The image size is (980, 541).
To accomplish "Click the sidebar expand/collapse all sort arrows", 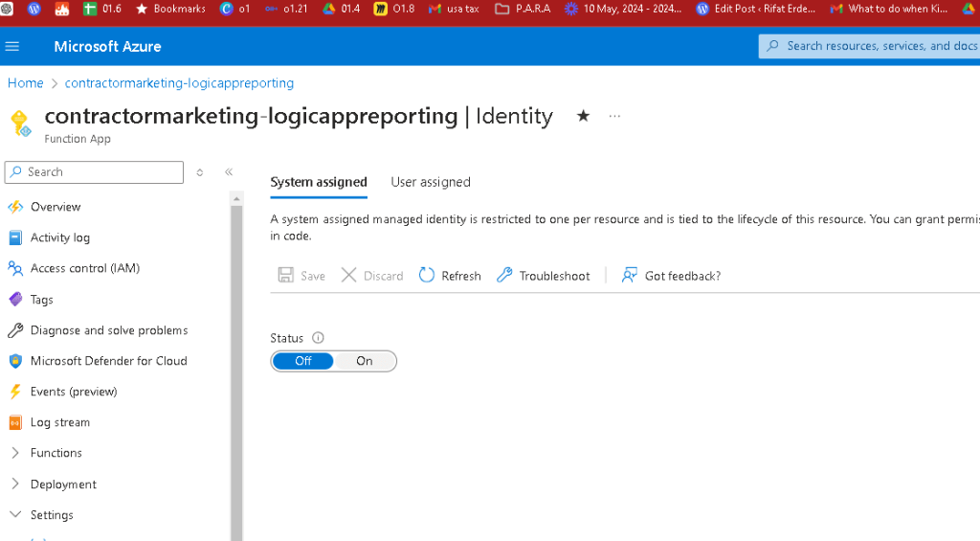I will coord(200,172).
